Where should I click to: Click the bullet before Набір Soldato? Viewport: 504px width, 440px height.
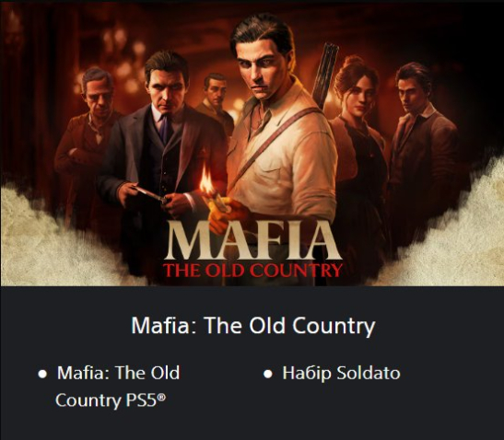(x=268, y=374)
